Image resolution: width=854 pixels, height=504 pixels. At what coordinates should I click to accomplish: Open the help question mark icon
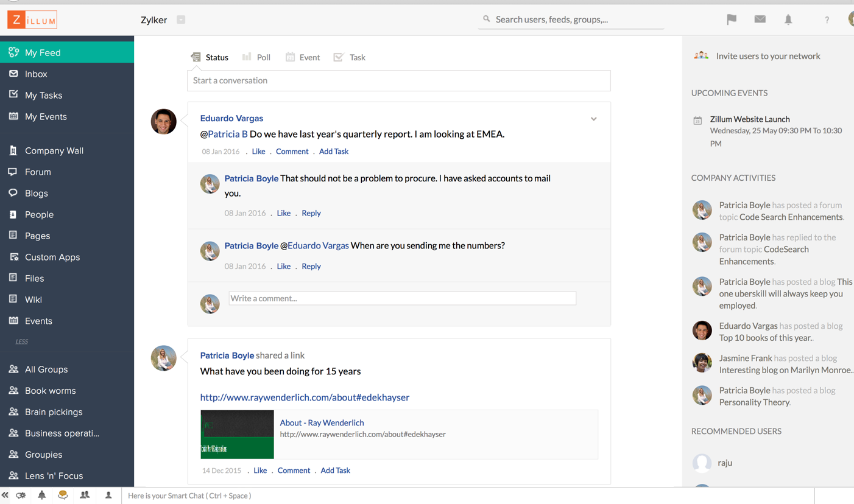(827, 19)
